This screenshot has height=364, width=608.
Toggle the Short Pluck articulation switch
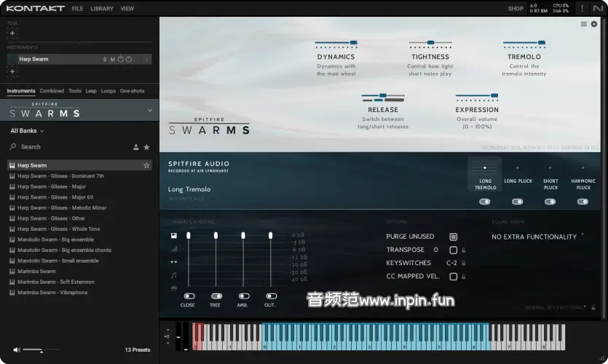(x=550, y=202)
